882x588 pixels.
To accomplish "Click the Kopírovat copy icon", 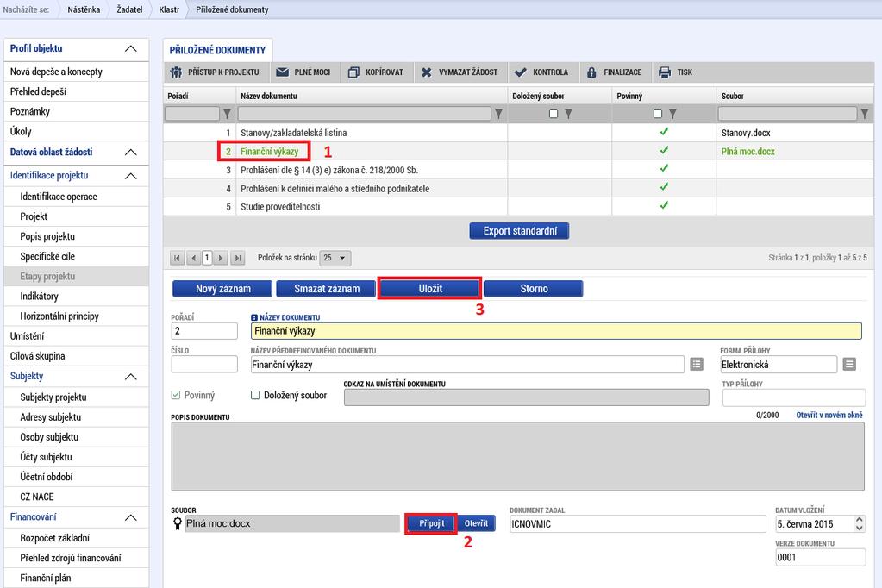I will (353, 72).
